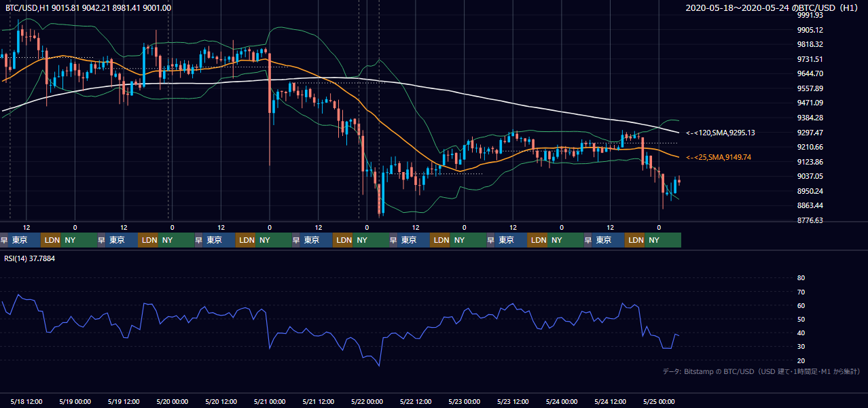Click price axis value 9731.51
This screenshot has width=868, height=408.
(x=810, y=59)
